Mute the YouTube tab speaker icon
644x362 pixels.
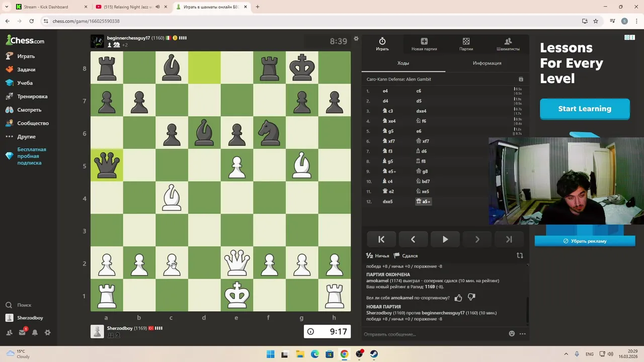tap(158, 7)
